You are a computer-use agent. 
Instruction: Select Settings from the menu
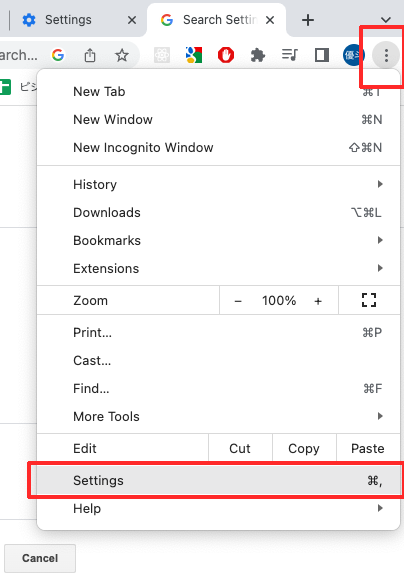pyautogui.click(x=218, y=480)
